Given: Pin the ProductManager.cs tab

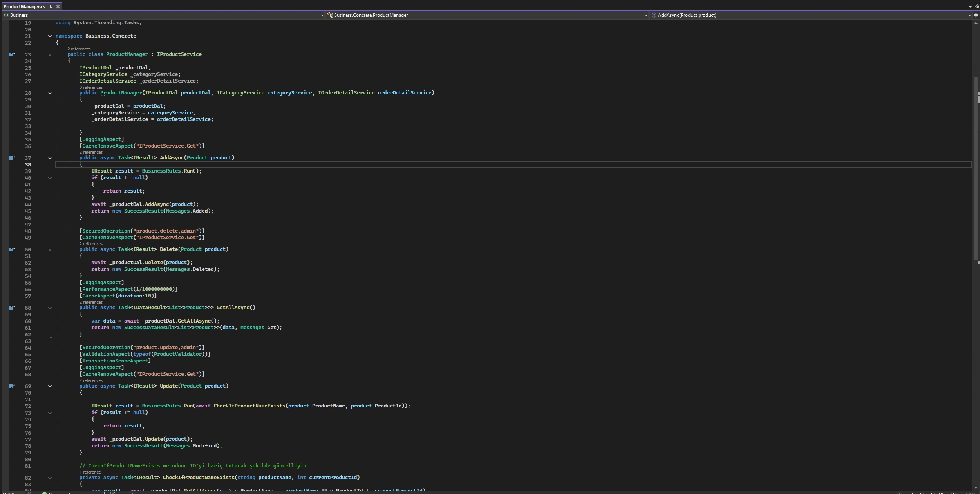Looking at the screenshot, I should coord(51,7).
